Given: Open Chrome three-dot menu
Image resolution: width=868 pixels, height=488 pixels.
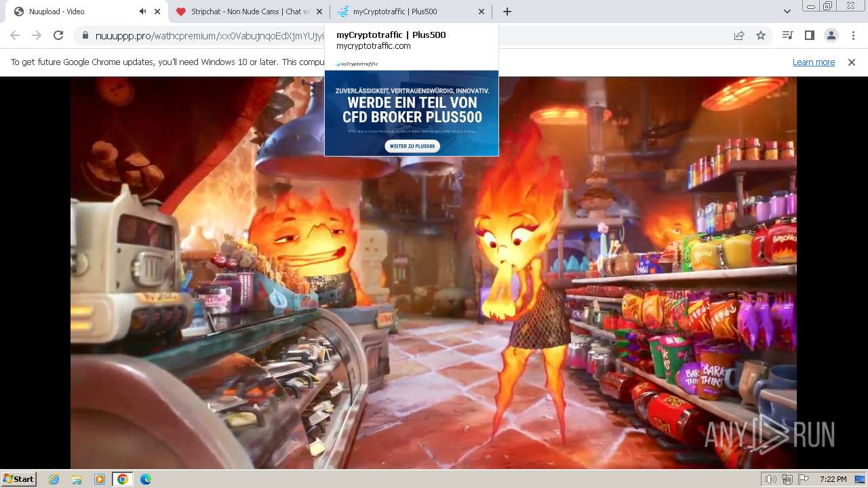Looking at the screenshot, I should (x=852, y=35).
